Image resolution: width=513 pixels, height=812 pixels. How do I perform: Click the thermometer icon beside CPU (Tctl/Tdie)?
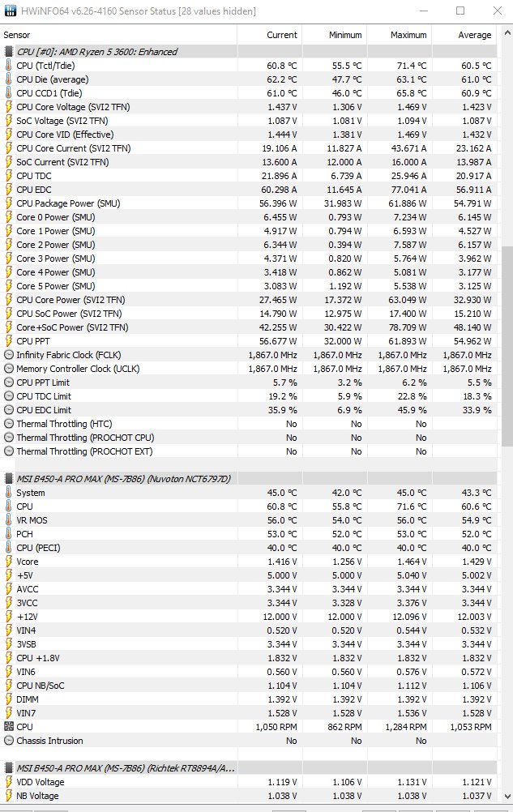(x=9, y=66)
